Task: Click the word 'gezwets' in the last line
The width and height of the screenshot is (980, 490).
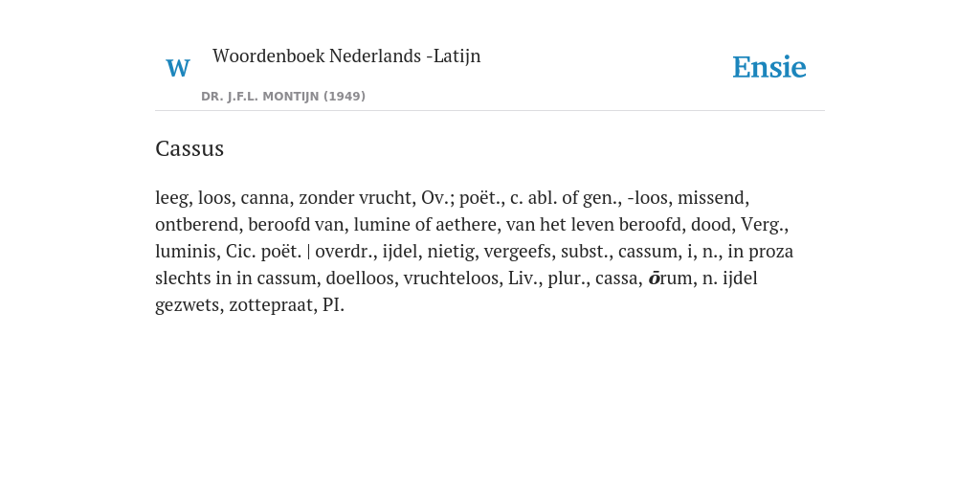Action: [x=189, y=305]
